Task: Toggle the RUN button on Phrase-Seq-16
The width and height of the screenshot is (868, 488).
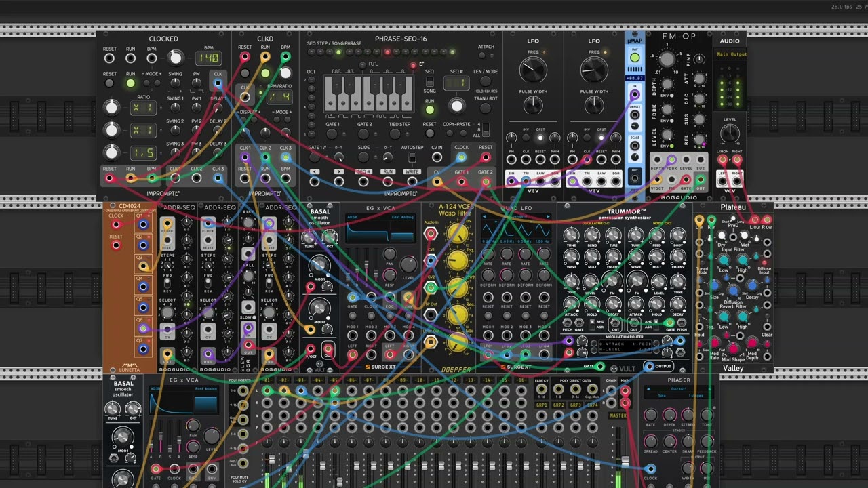Action: (x=430, y=110)
